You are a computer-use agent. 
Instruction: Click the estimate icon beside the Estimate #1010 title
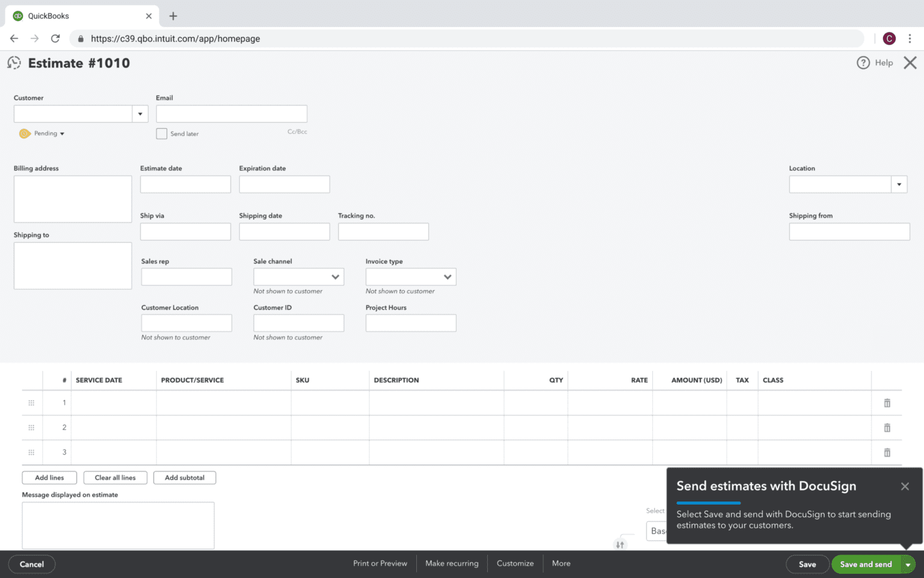[13, 63]
